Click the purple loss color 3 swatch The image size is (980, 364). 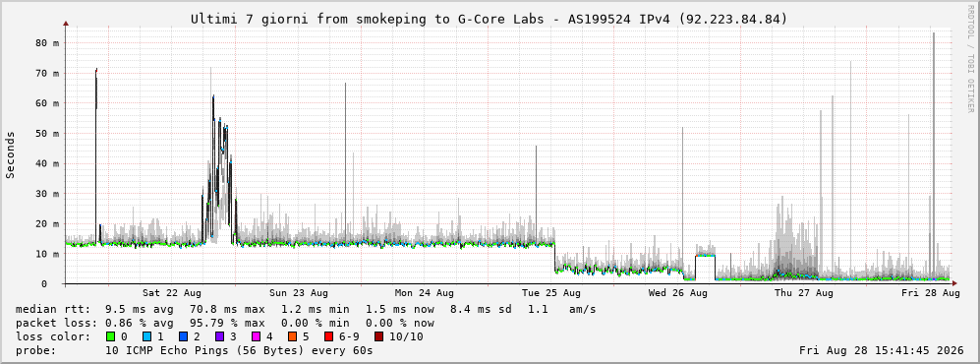coord(219,336)
